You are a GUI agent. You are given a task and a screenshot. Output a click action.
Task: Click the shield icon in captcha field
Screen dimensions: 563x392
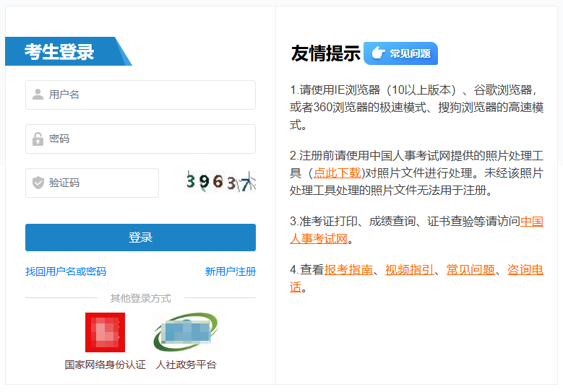pyautogui.click(x=38, y=183)
